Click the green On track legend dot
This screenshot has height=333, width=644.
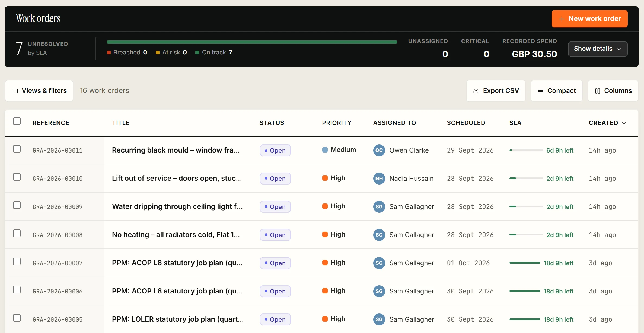click(x=197, y=53)
